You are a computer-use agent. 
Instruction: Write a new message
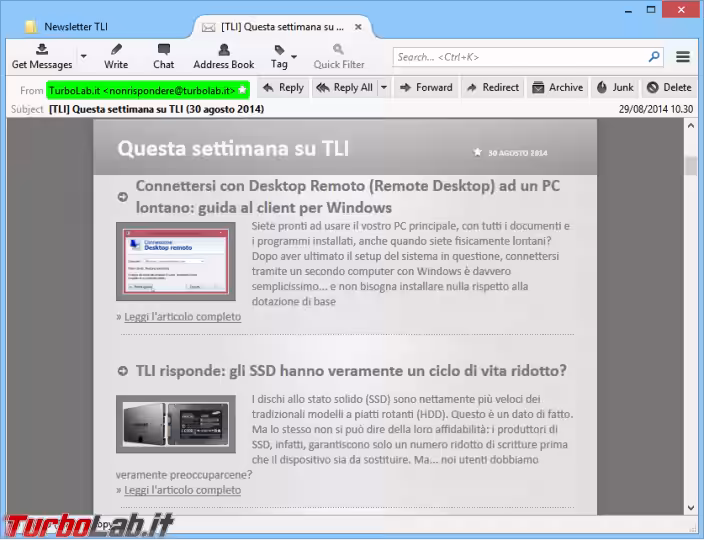coord(116,57)
